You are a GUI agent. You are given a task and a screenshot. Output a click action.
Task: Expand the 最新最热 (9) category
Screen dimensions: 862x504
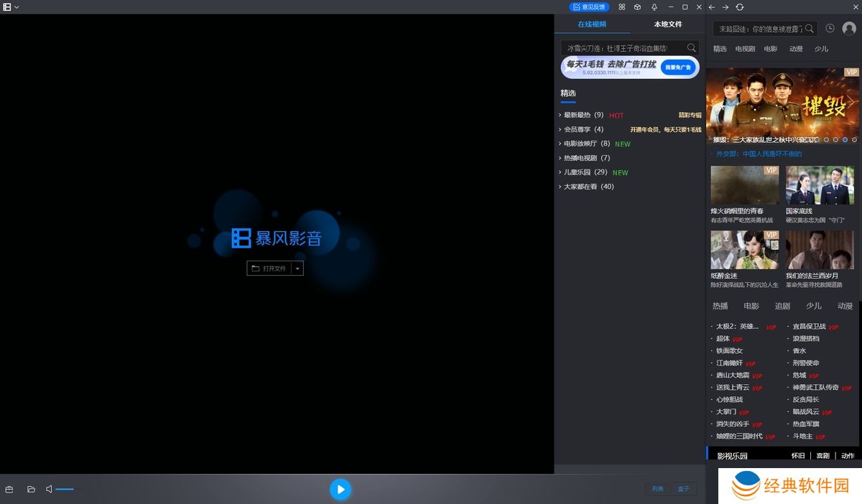click(x=583, y=115)
